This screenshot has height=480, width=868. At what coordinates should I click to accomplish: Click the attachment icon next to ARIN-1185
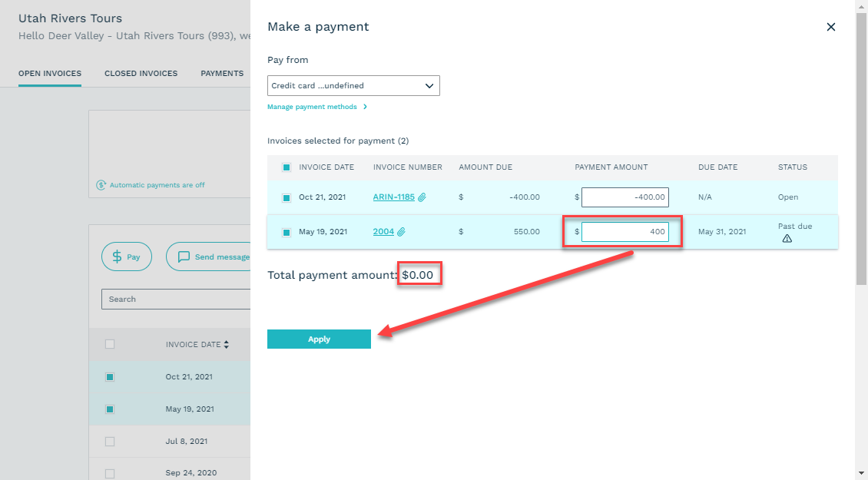tap(422, 197)
